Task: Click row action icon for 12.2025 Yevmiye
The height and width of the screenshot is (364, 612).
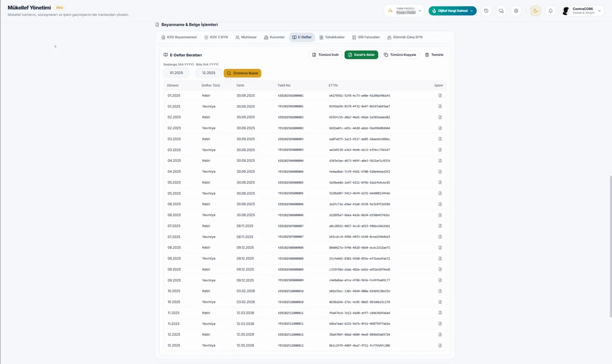Action: 440,345
